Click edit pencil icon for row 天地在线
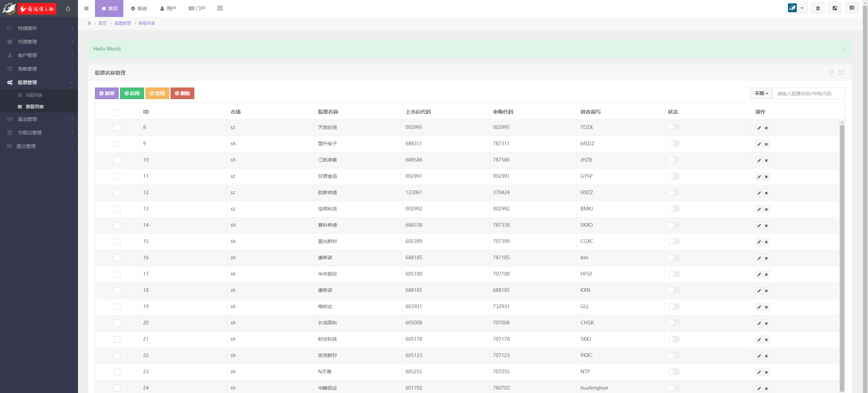Viewport: 868px width, 393px height. (759, 128)
